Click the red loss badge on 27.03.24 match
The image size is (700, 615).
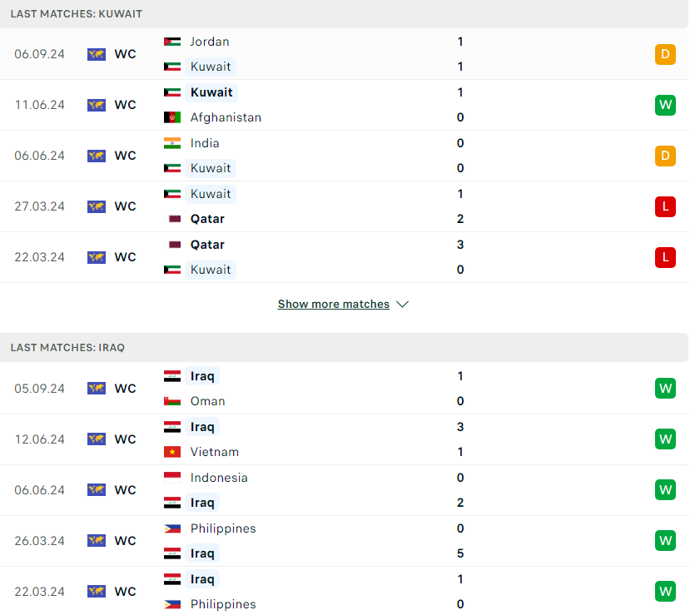665,206
